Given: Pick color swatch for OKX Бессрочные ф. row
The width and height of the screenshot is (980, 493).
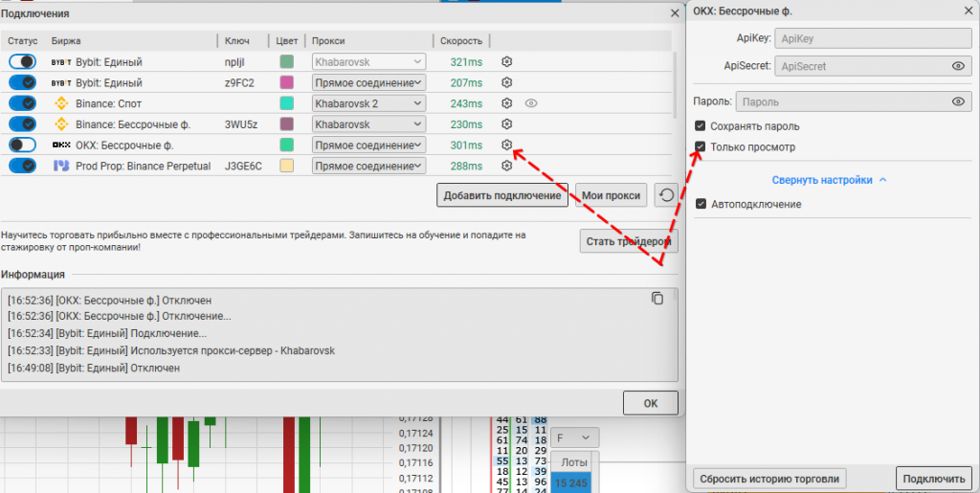Looking at the screenshot, I should point(287,145).
